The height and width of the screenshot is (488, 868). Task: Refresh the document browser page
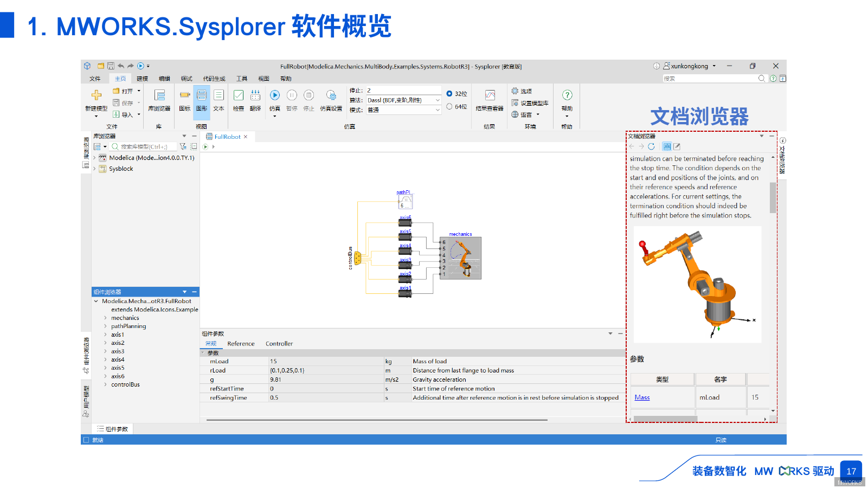[651, 146]
